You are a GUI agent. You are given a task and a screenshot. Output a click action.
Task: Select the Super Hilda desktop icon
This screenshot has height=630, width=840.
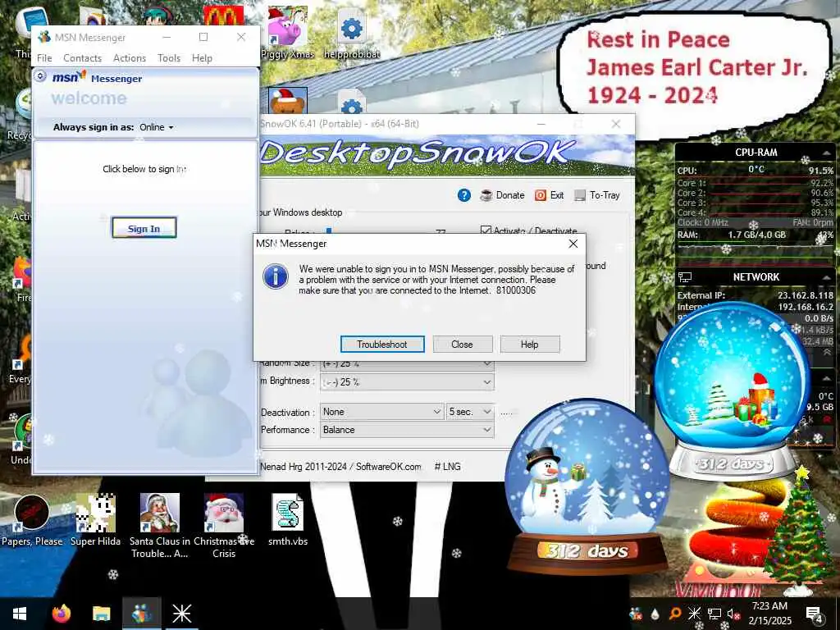tap(95, 519)
